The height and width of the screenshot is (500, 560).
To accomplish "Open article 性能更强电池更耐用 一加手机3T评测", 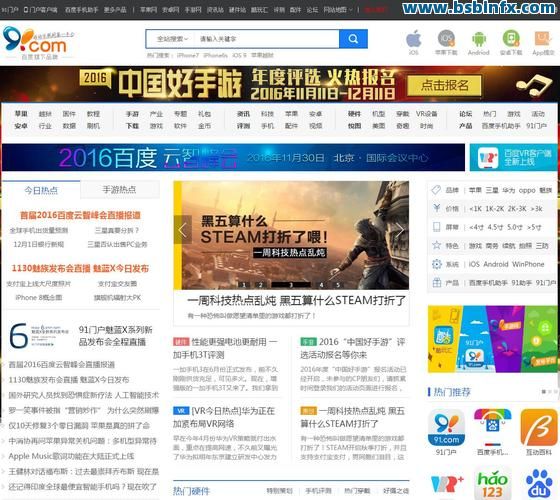I will point(225,348).
